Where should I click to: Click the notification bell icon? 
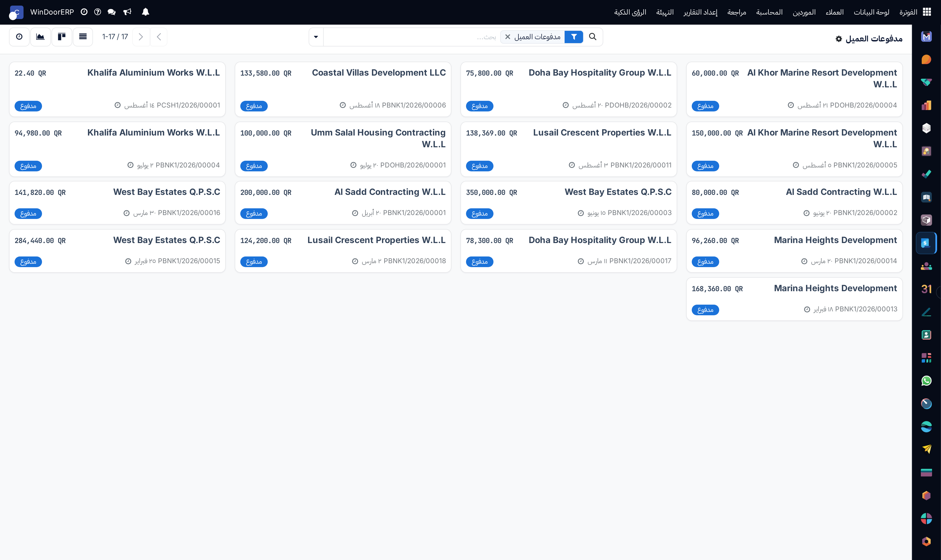145,12
